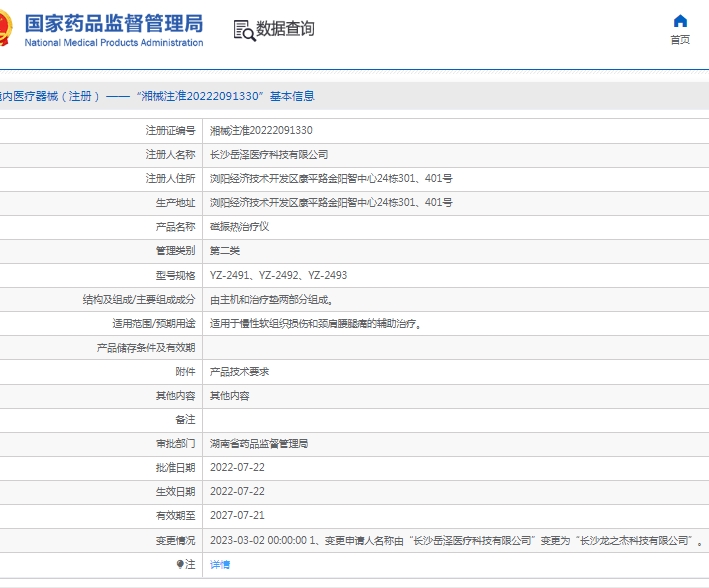Click the 附件 row label

[185, 372]
